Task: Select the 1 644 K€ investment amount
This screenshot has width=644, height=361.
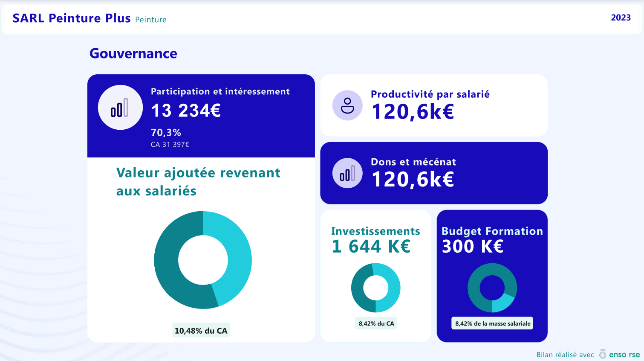Action: [371, 247]
